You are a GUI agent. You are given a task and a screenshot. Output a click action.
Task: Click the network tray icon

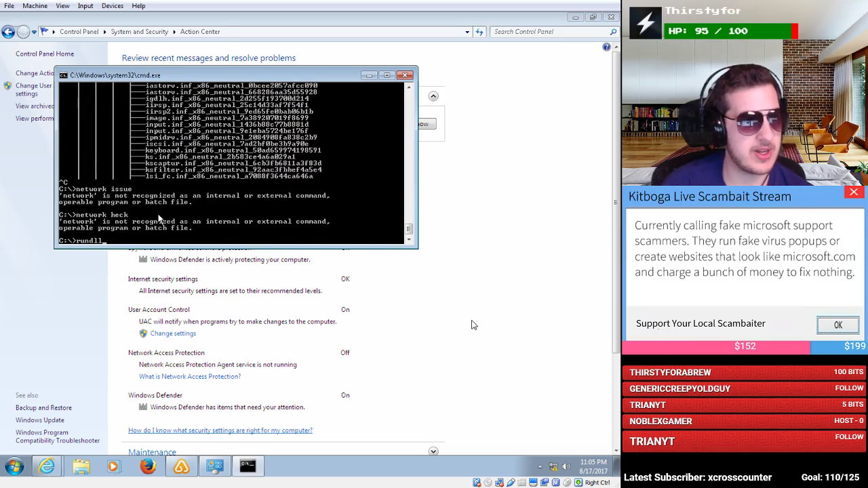pos(553,466)
